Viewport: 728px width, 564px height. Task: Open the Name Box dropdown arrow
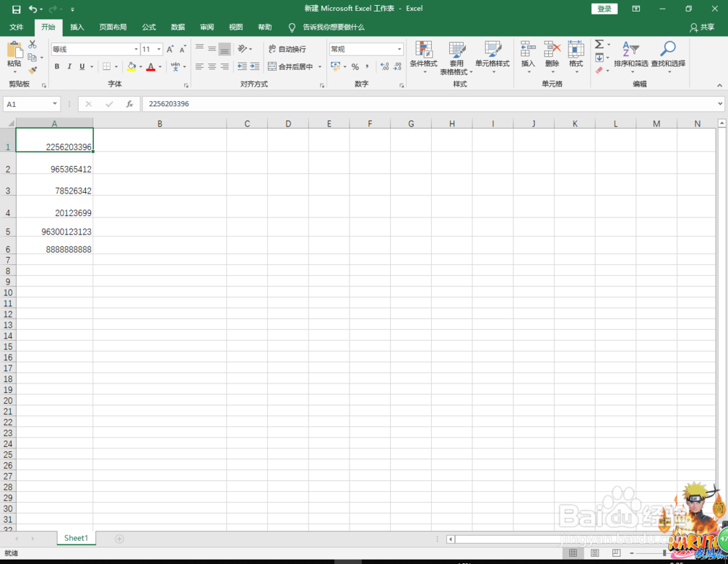point(55,104)
